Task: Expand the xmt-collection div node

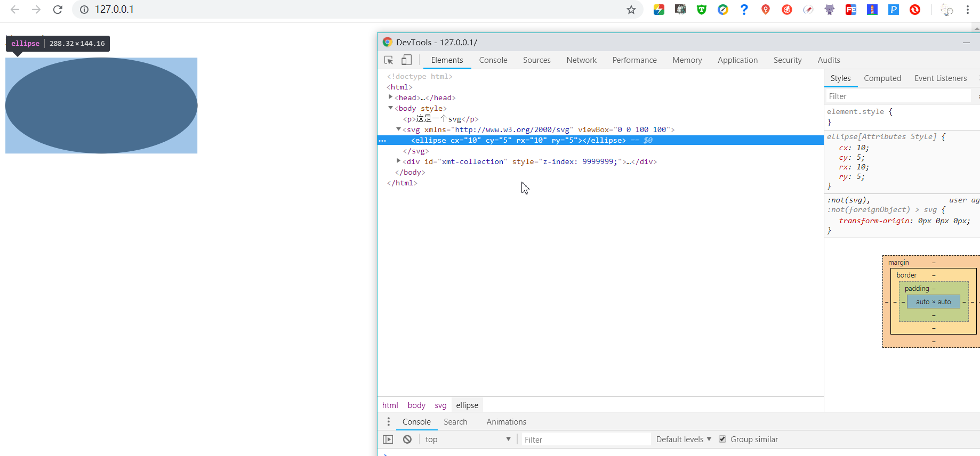Action: 399,161
